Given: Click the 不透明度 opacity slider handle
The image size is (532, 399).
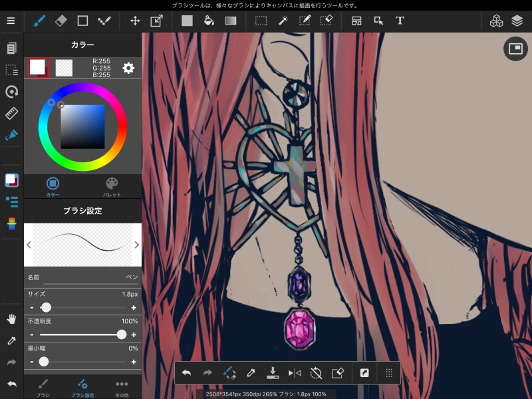Looking at the screenshot, I should [x=122, y=335].
